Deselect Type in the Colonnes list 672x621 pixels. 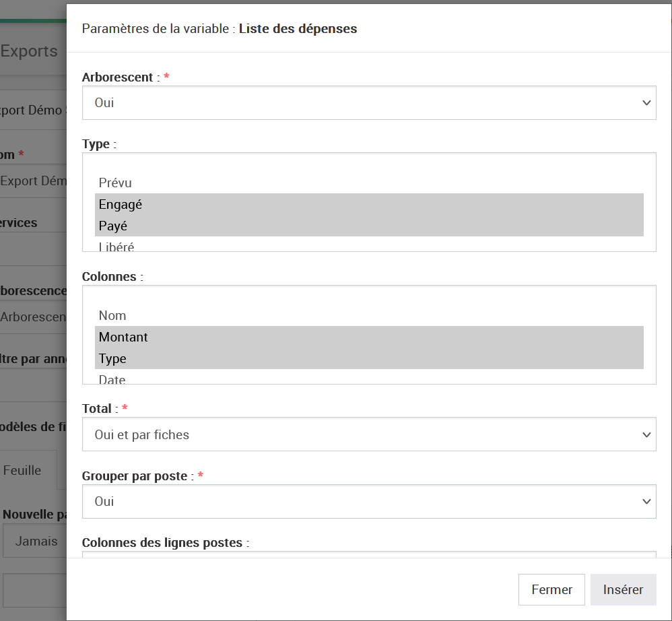pyautogui.click(x=112, y=358)
